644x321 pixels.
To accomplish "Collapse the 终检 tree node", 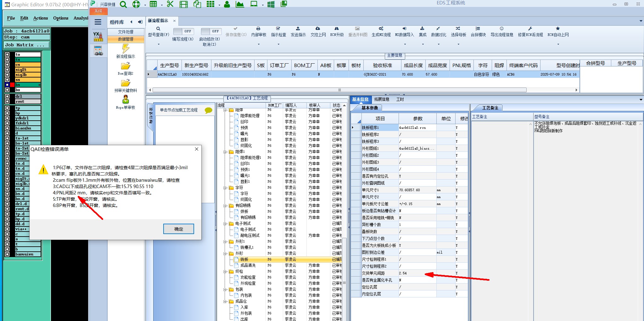I will pyautogui.click(x=225, y=272).
